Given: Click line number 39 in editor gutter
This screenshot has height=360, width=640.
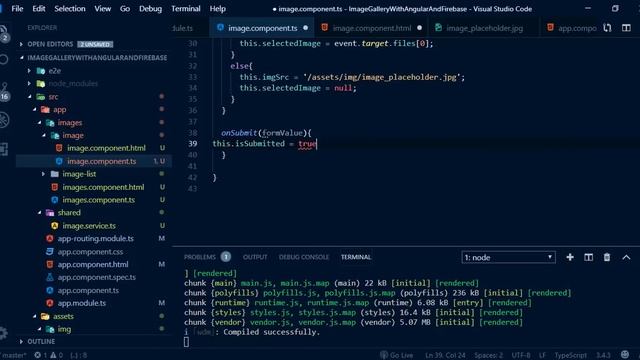Looking at the screenshot, I should coord(192,144).
